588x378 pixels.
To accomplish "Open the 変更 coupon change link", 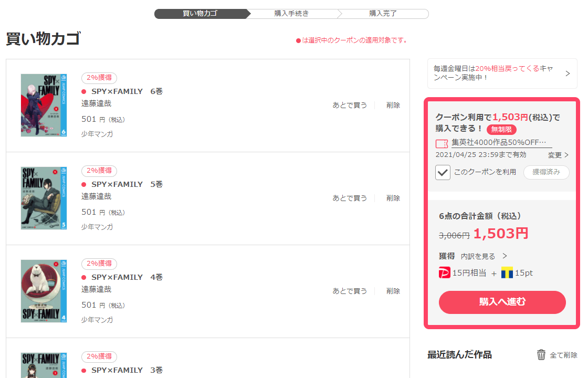I will [558, 155].
